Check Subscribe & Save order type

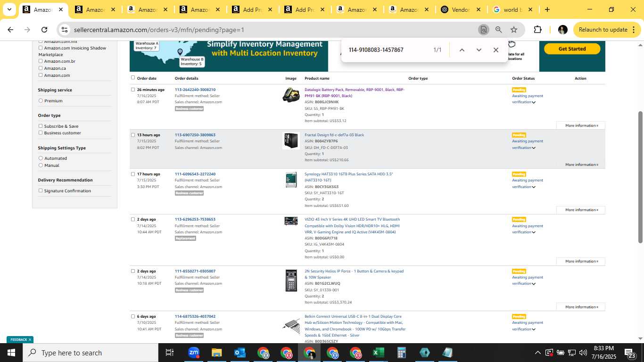point(41,126)
